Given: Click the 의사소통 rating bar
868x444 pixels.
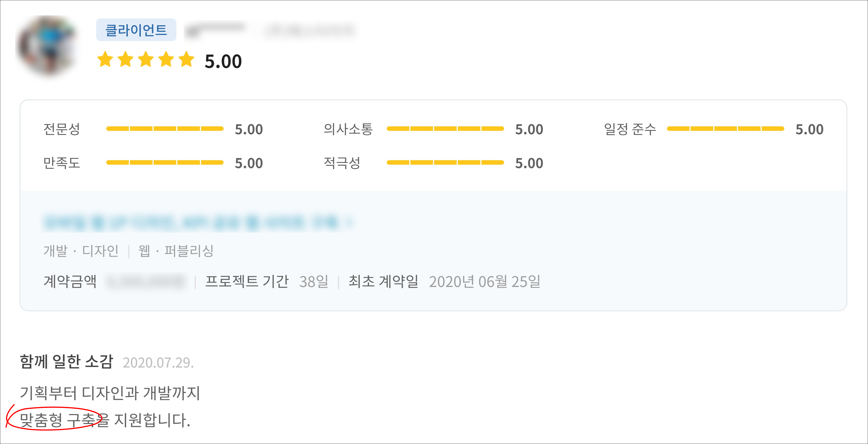Looking at the screenshot, I should point(445,129).
